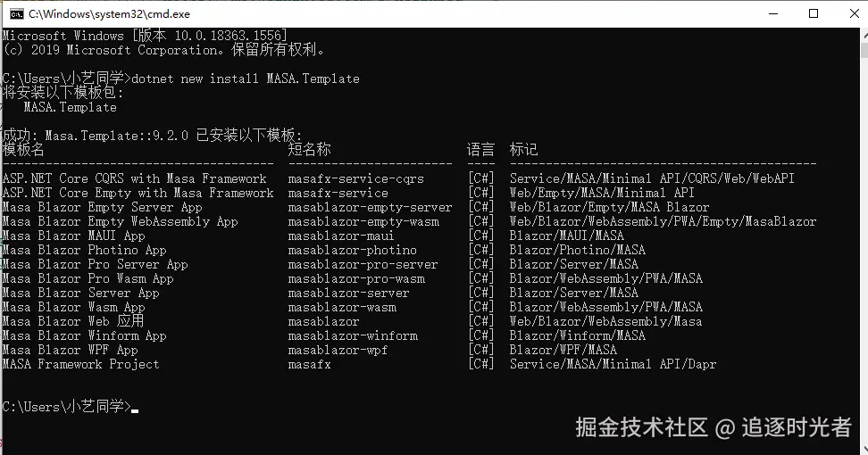
Task: Click 'Masa Blazor Pro Wasm App' text
Action: pos(88,278)
